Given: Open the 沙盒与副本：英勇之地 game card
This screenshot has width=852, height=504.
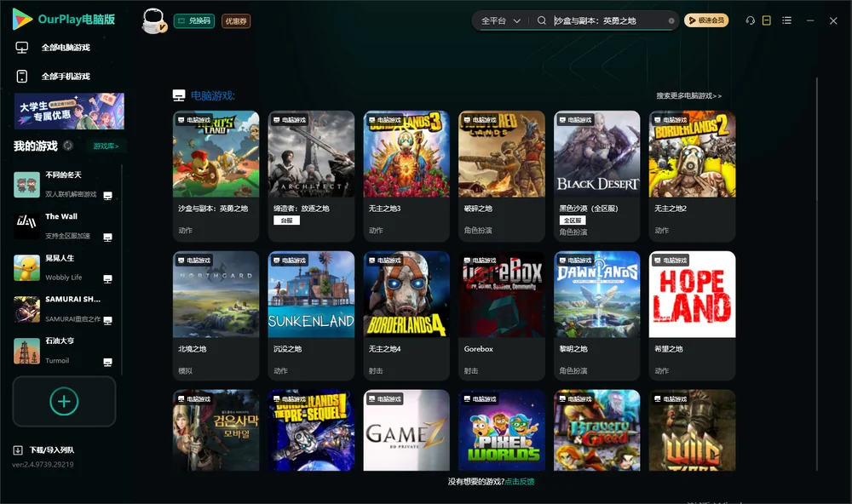Looking at the screenshot, I should 216,176.
